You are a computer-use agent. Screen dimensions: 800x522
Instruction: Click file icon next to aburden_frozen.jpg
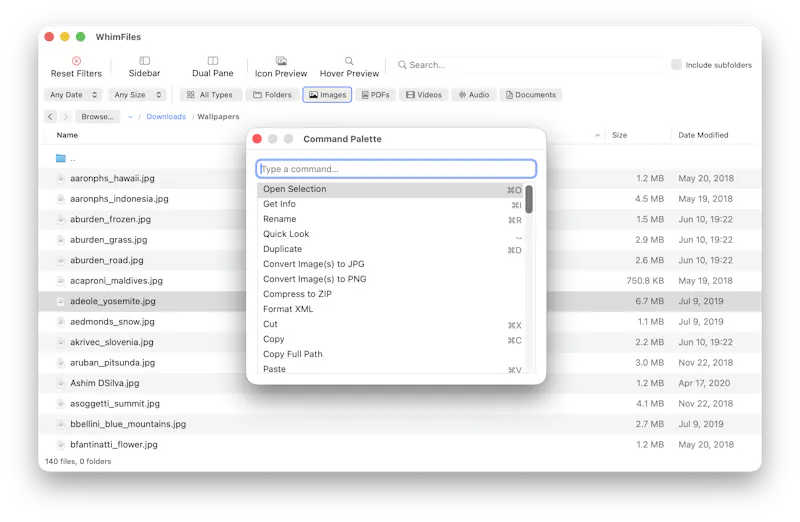(x=61, y=219)
